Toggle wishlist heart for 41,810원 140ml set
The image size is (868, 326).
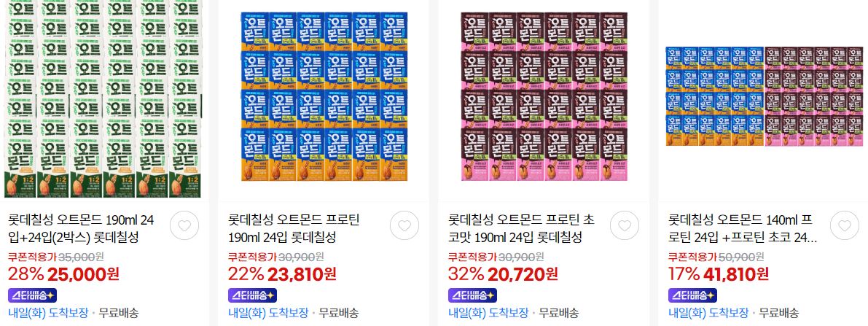845,225
